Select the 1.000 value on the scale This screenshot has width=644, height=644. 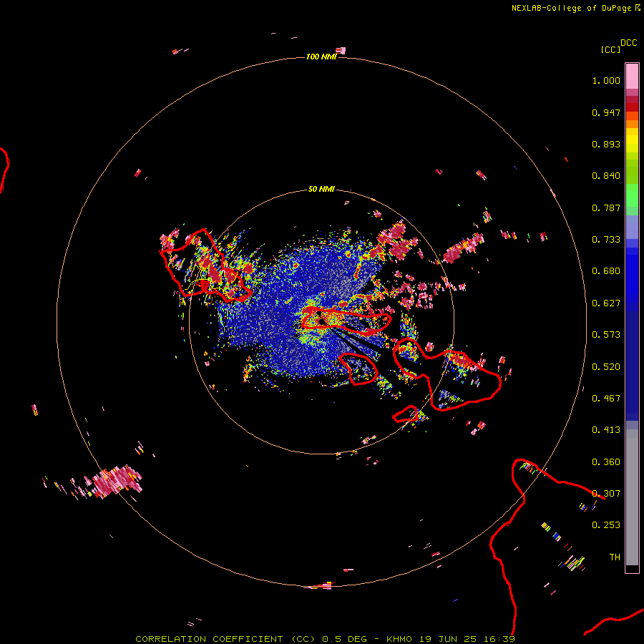click(606, 80)
